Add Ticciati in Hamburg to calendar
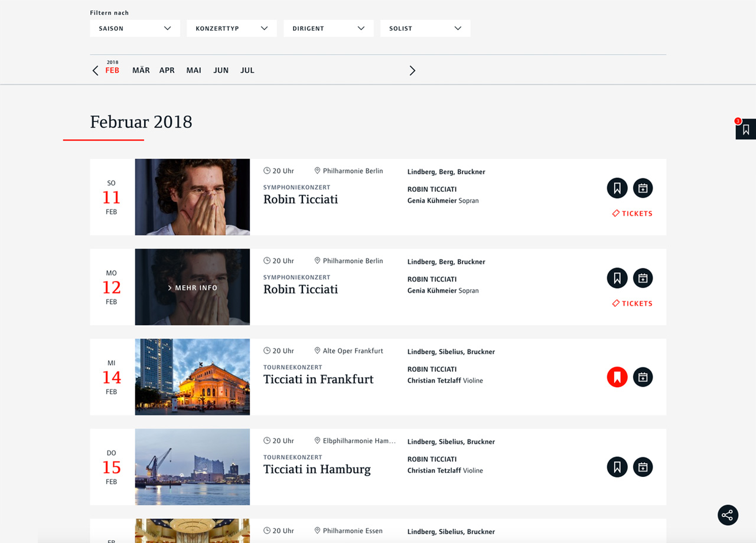This screenshot has height=543, width=756. (x=643, y=467)
